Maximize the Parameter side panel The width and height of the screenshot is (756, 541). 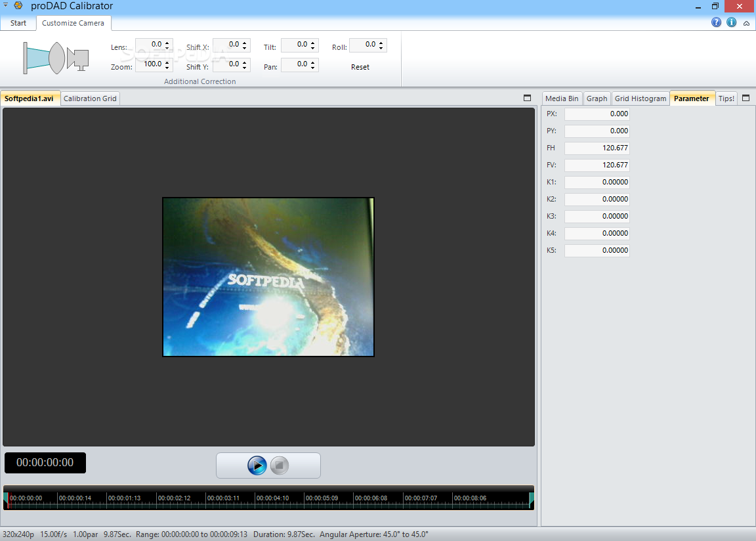(746, 98)
